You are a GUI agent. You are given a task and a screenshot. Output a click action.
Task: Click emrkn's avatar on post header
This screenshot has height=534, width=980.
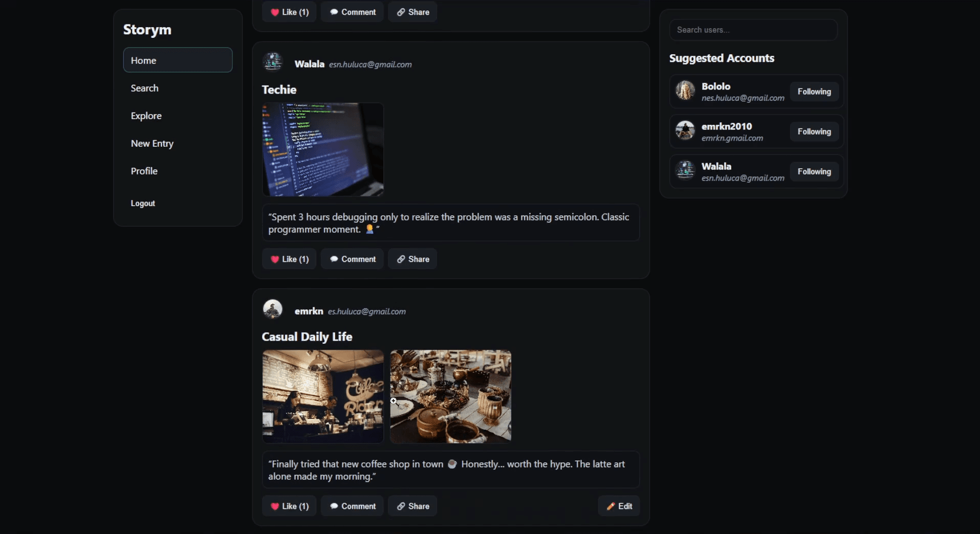[x=273, y=309]
